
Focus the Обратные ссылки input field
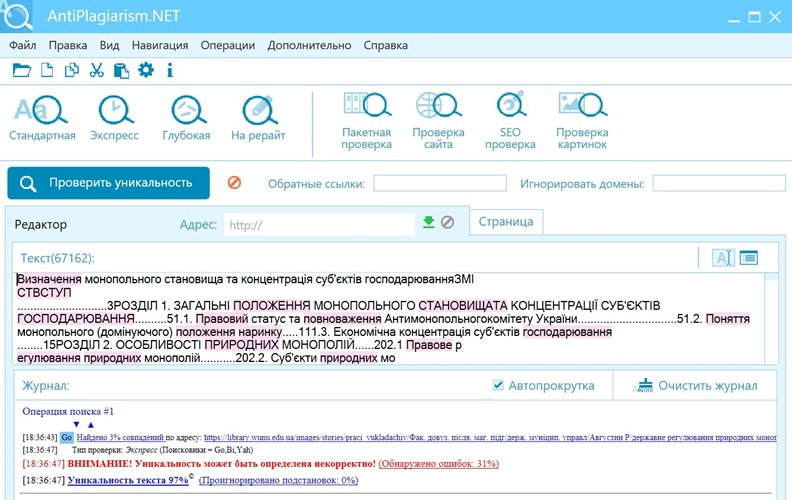[440, 183]
